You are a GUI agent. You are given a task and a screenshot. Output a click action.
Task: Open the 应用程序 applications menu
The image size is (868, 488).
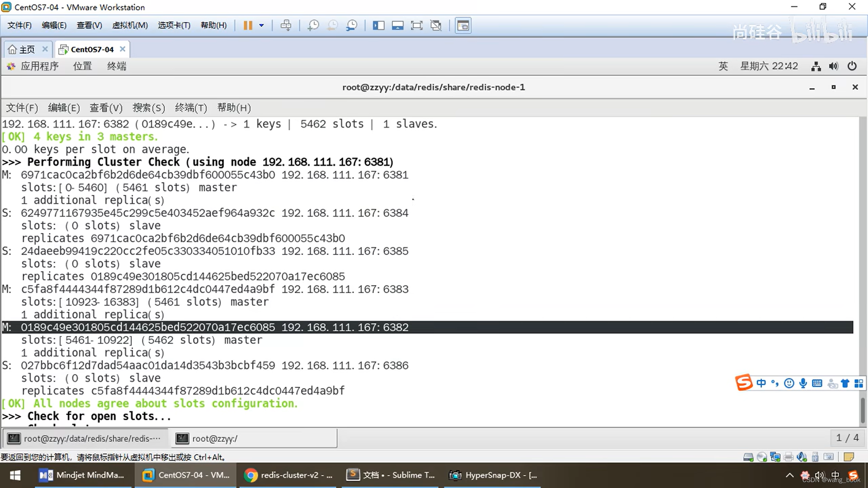coord(39,66)
